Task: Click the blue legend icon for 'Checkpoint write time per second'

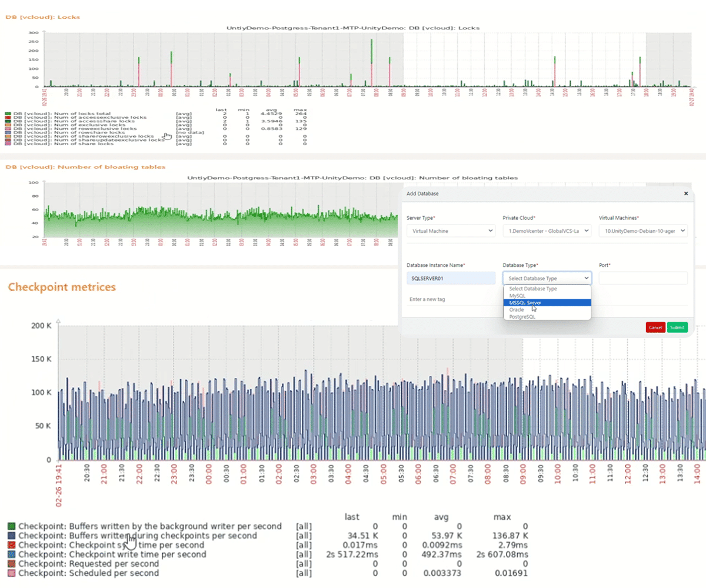Action: [12, 554]
